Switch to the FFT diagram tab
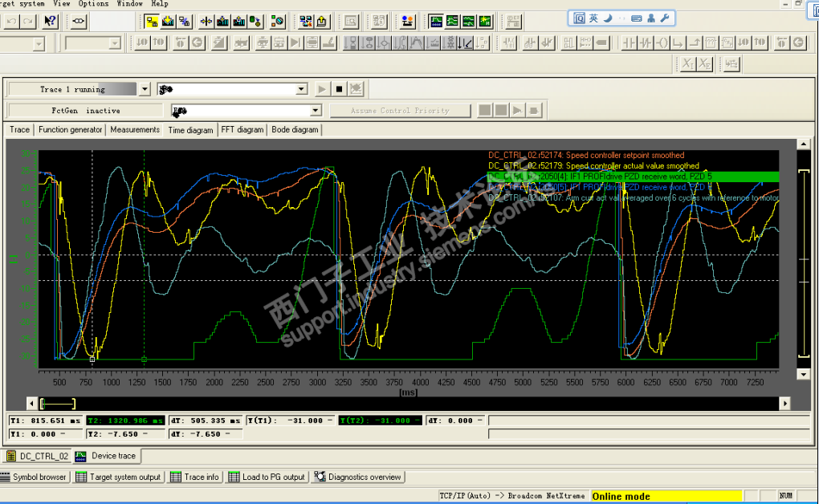 [x=242, y=129]
